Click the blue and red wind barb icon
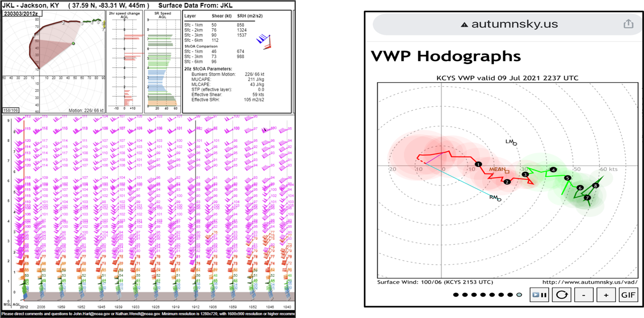The height and width of the screenshot is (318, 644). (264, 41)
